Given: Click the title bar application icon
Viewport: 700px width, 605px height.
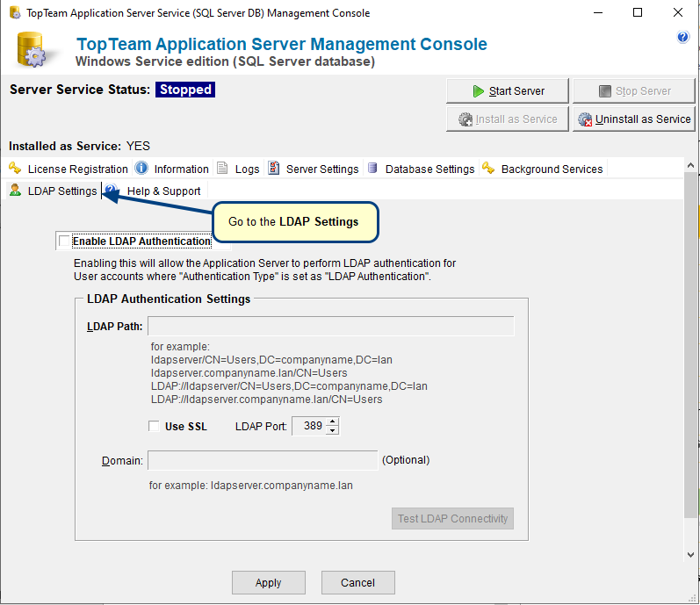Looking at the screenshot, I should pyautogui.click(x=15, y=13).
